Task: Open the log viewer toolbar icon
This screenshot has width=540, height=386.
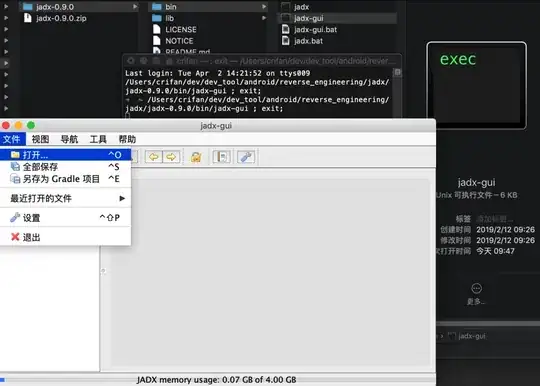Action: coord(221,157)
